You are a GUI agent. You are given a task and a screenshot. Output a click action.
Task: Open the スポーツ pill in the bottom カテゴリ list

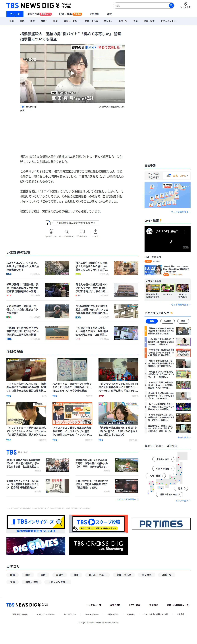[167, 575]
